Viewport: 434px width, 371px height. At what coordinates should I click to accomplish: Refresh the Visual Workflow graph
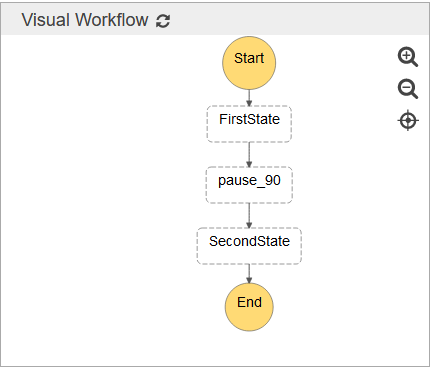(163, 21)
